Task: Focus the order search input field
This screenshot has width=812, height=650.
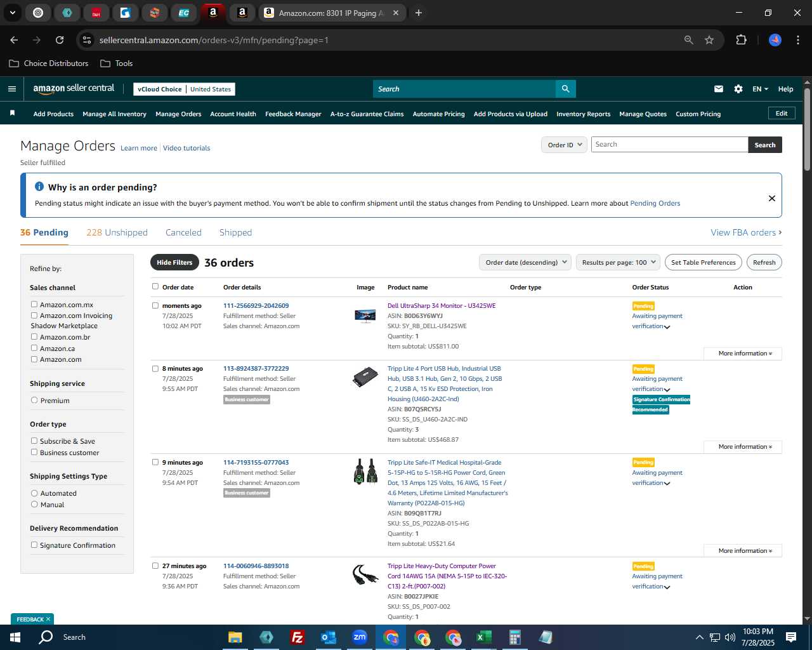Action: pos(669,145)
